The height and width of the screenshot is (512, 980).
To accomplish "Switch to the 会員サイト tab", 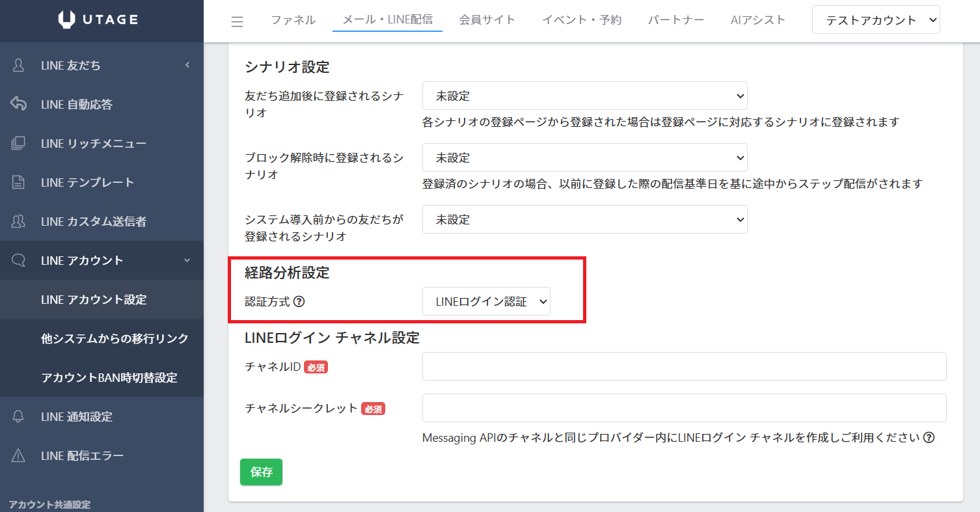I will pos(487,20).
